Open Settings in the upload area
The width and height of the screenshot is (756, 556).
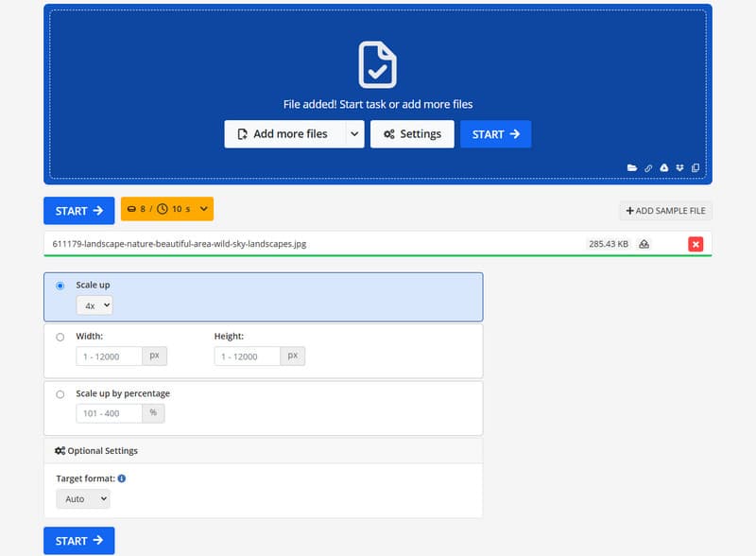pos(412,134)
